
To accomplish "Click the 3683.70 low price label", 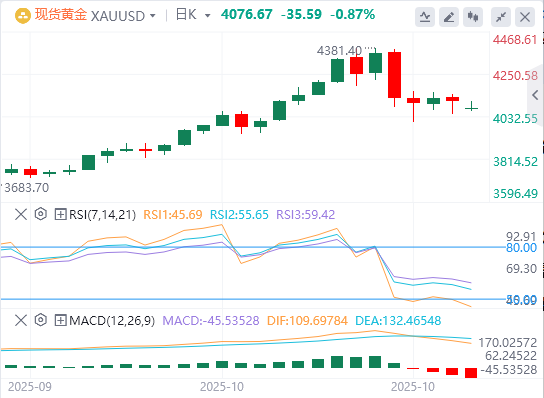I will 27,188.
